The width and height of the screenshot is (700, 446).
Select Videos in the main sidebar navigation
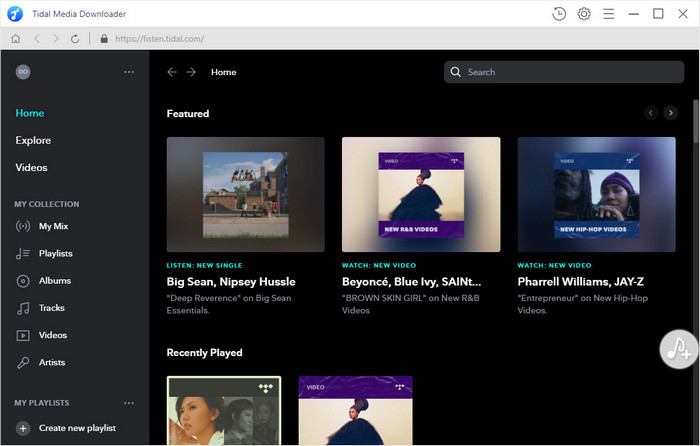[x=32, y=167]
